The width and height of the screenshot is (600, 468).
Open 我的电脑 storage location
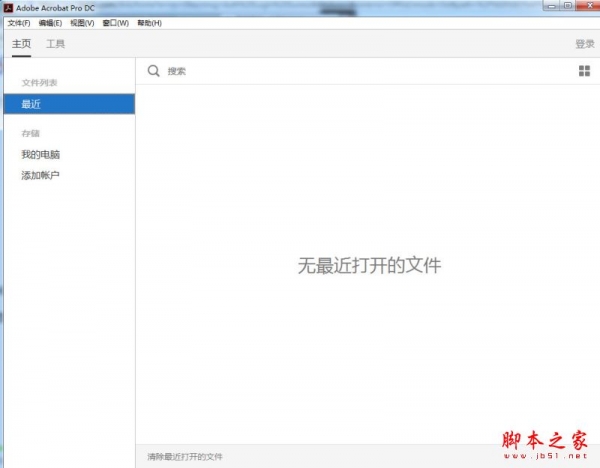point(41,154)
